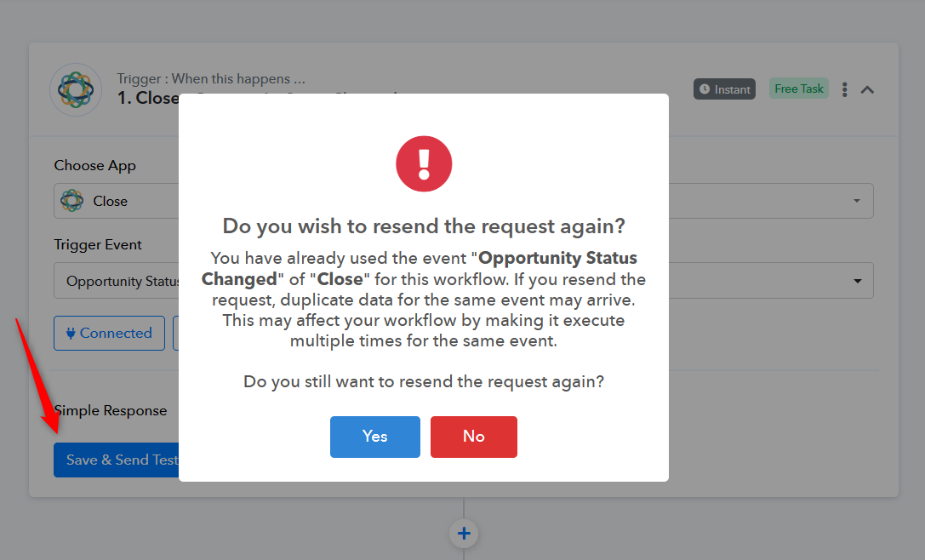Collapse the trigger step with chevron
The image size is (925, 560).
point(867,89)
